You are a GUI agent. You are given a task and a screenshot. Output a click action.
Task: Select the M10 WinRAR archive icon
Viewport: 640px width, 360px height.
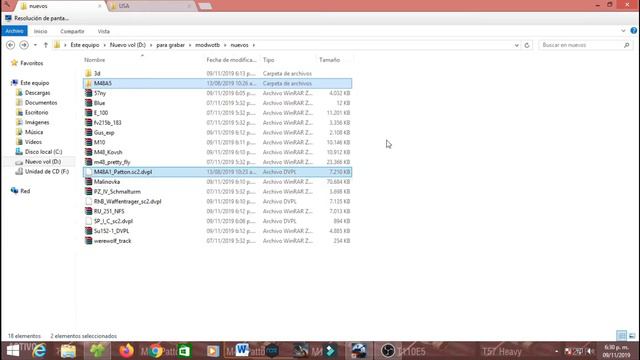(89, 142)
